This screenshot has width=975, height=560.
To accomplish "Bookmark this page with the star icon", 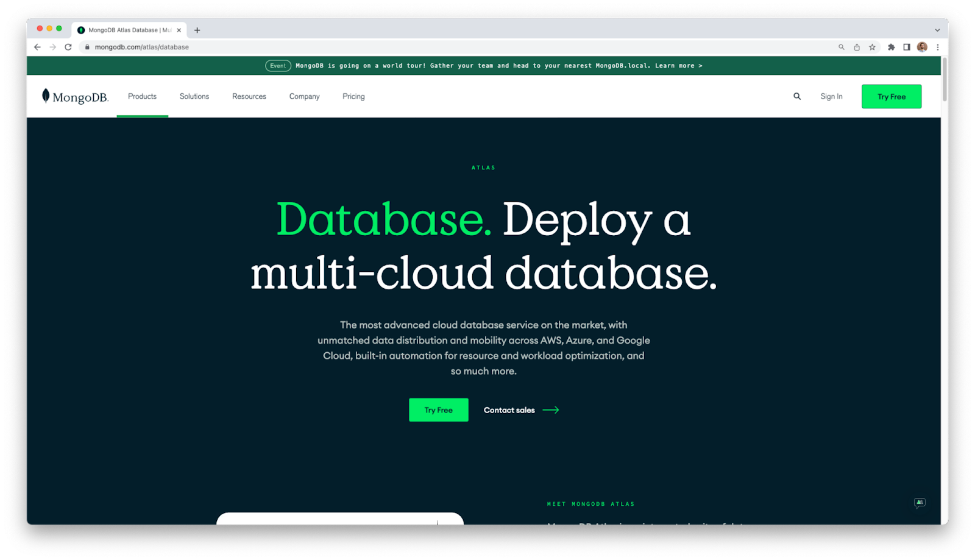I will pyautogui.click(x=872, y=47).
